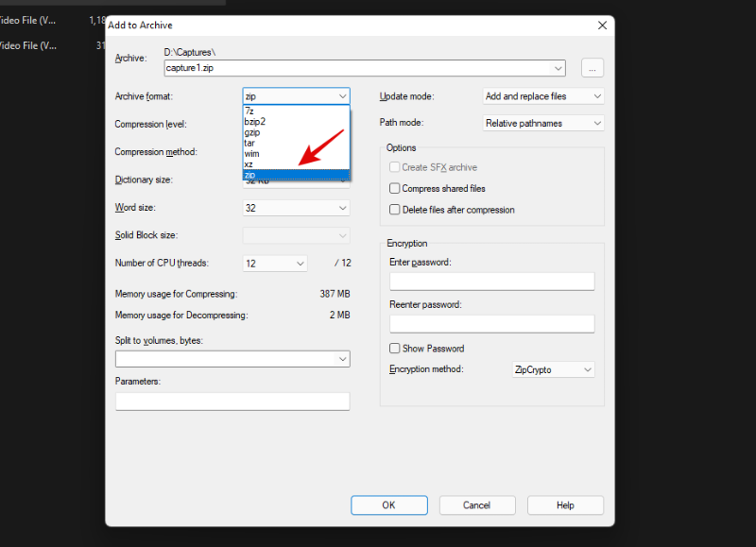The image size is (756, 547).
Task: Click the Cancel button
Action: tap(477, 505)
